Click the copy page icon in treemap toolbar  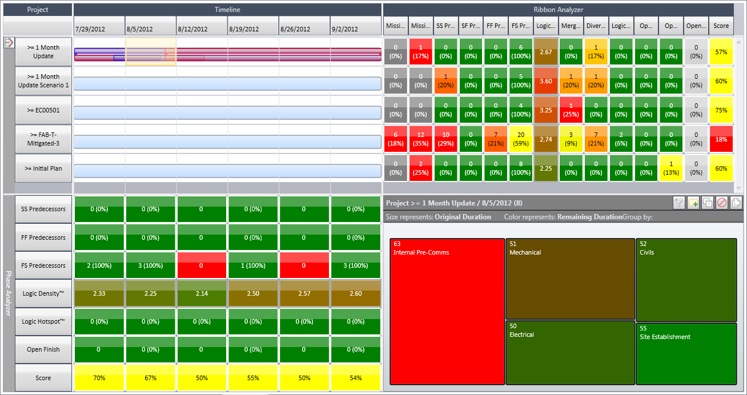736,203
